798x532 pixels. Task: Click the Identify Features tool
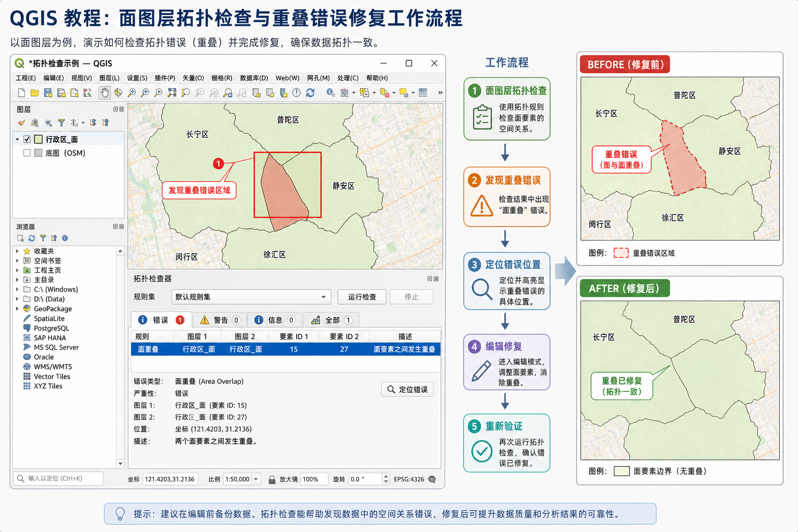[330, 92]
